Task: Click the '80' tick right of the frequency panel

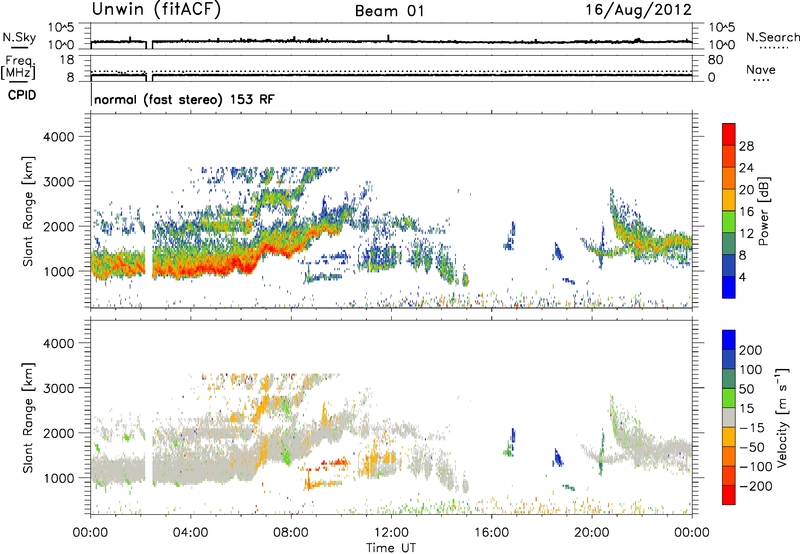Action: (715, 60)
